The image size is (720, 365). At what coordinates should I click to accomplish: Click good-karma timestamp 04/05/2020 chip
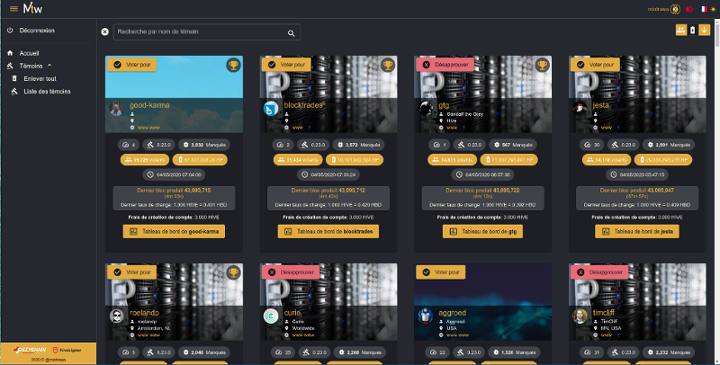pyautogui.click(x=174, y=174)
